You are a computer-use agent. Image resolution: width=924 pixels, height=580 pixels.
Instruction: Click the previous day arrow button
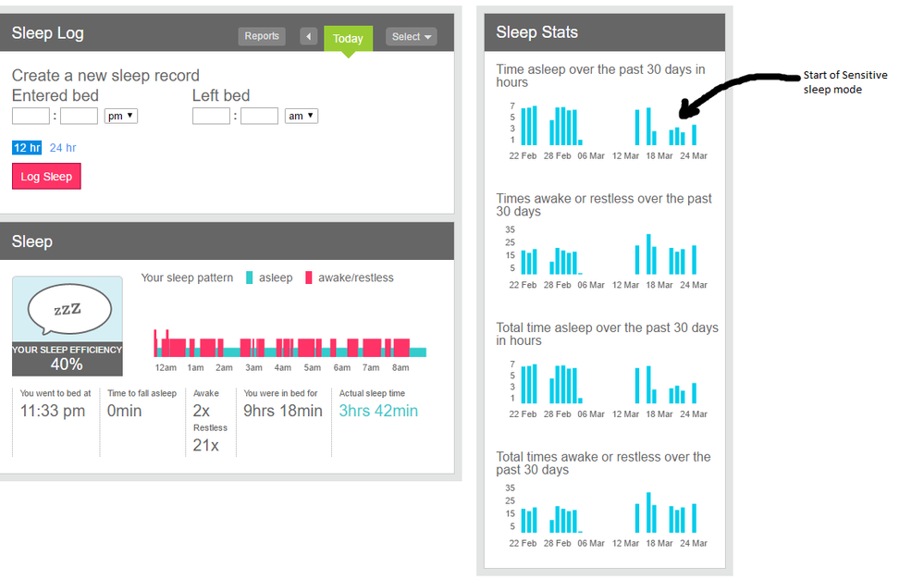pyautogui.click(x=308, y=37)
